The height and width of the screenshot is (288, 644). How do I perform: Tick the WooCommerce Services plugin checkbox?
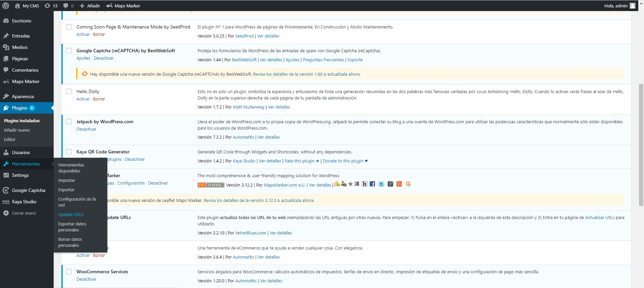69,272
